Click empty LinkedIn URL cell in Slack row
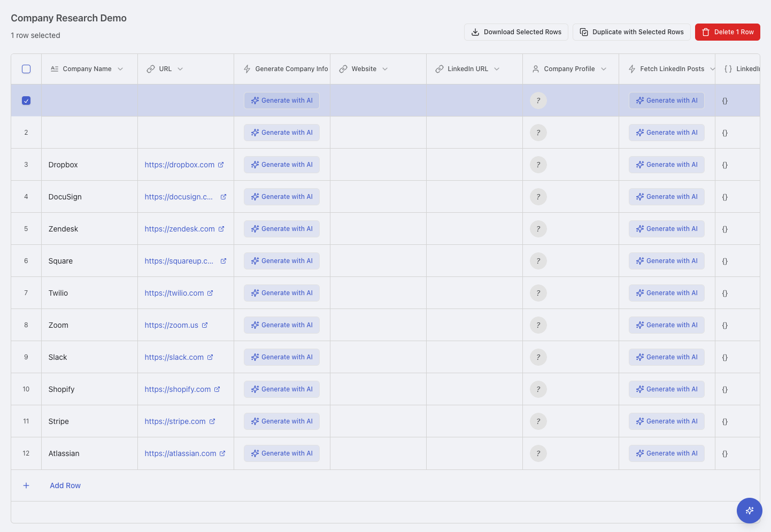 (x=475, y=357)
